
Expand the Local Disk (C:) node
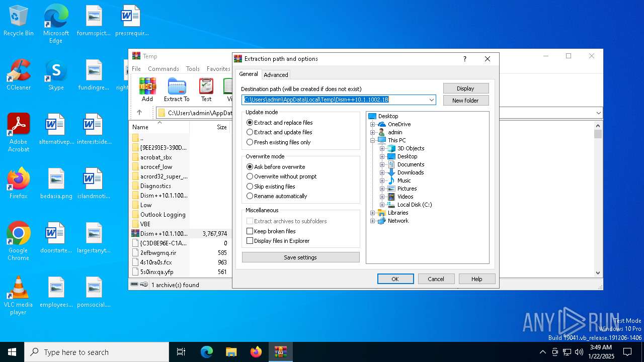point(382,205)
